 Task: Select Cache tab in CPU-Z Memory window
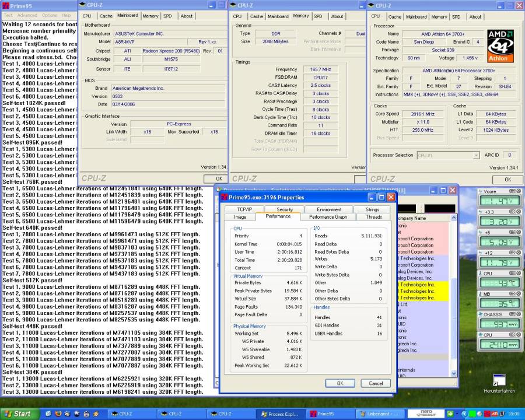257,16
